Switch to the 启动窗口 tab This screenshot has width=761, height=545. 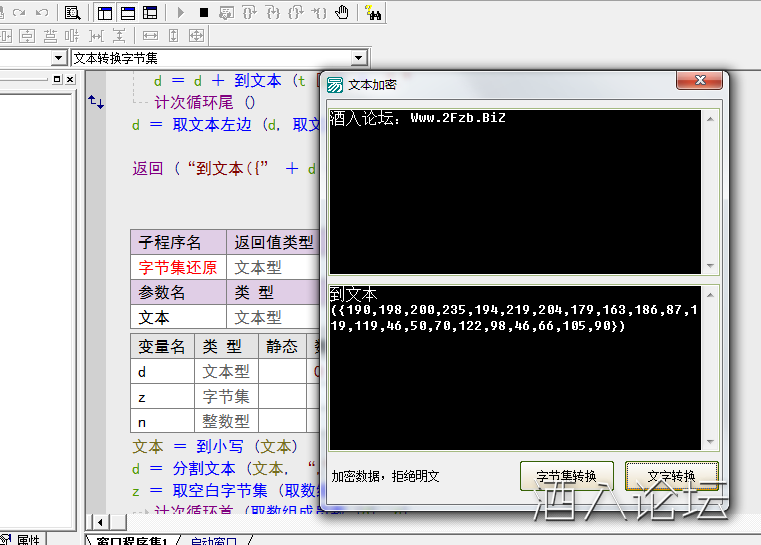tap(214, 540)
